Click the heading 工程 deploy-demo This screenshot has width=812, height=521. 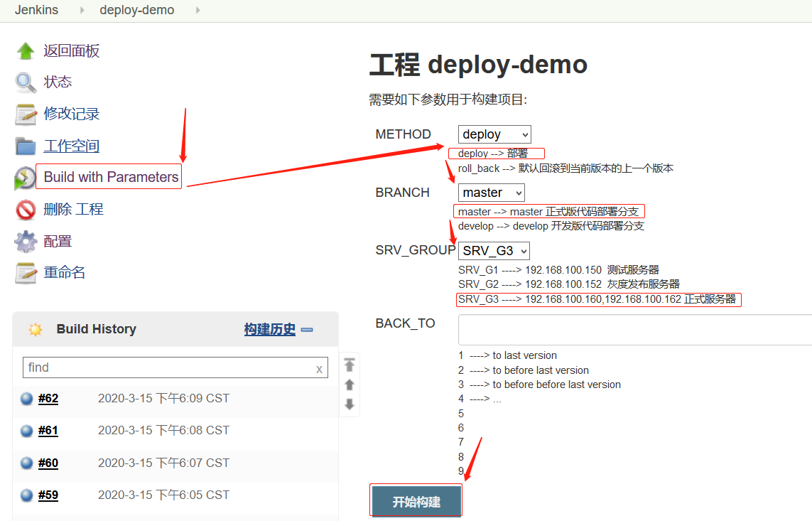click(479, 65)
